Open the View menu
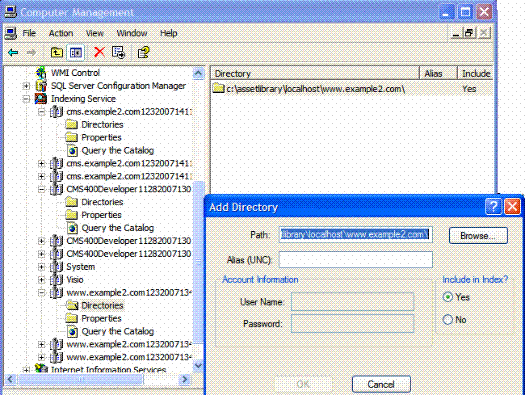The height and width of the screenshot is (395, 525). click(x=95, y=33)
